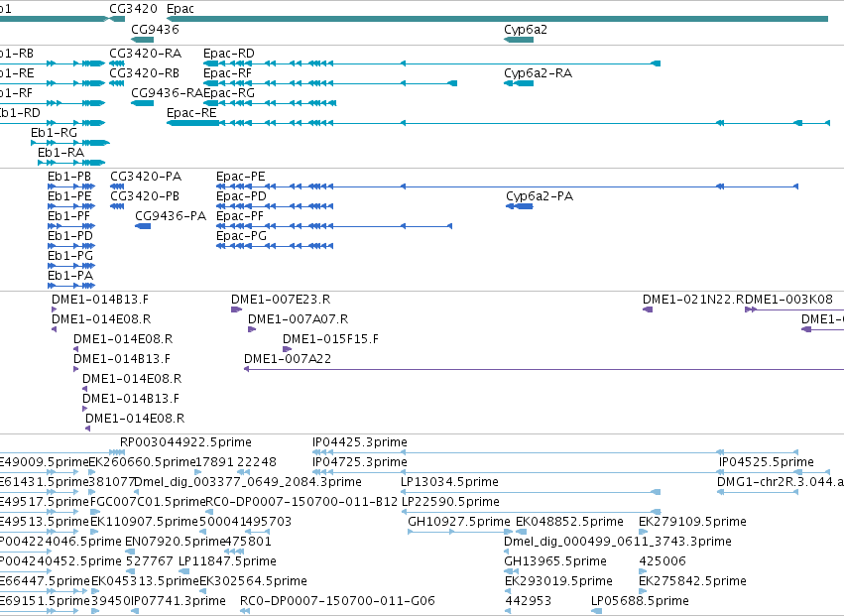
Task: Click the GH13965.5prime EST label
Action: pyautogui.click(x=555, y=561)
